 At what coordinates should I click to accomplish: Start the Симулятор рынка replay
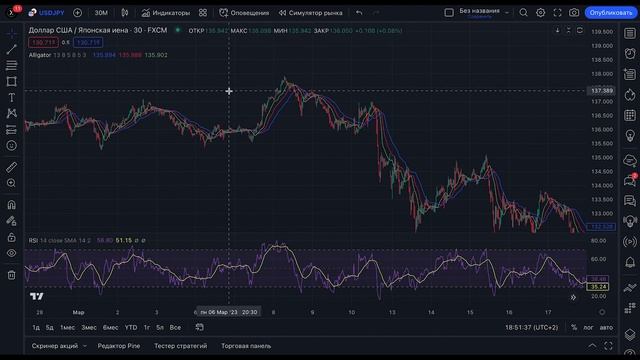(x=311, y=13)
